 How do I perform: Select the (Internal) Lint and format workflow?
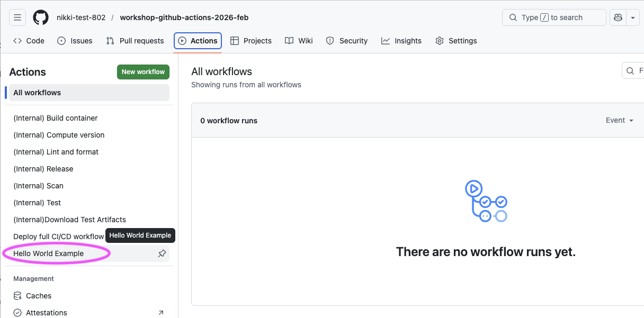point(56,152)
